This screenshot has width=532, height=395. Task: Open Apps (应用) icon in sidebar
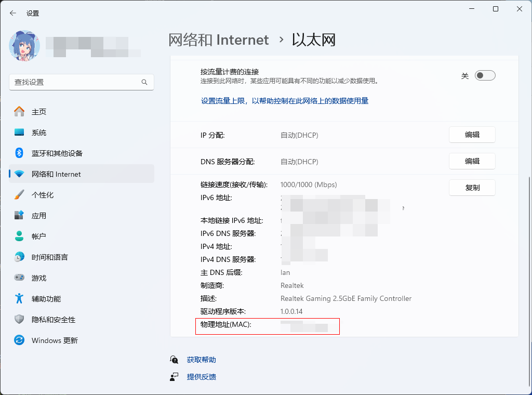tap(19, 216)
